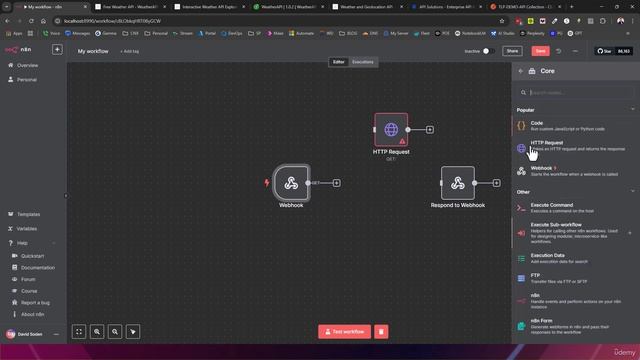
Task: Select the Respond to Webhook node
Action: click(x=458, y=183)
